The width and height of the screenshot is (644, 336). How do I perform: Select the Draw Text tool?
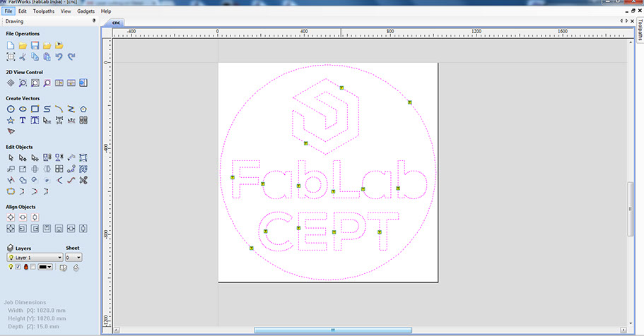tap(23, 120)
